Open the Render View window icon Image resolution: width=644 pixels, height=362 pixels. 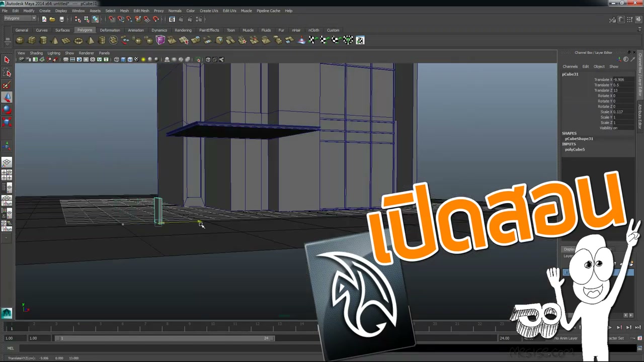[172, 19]
